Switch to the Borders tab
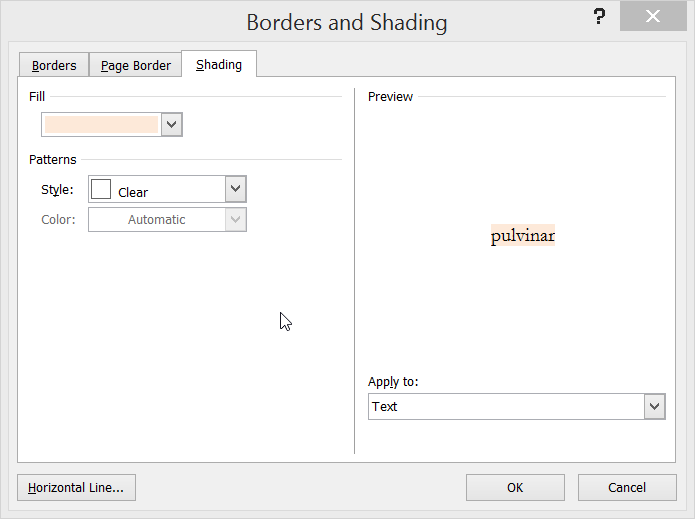 (54, 65)
